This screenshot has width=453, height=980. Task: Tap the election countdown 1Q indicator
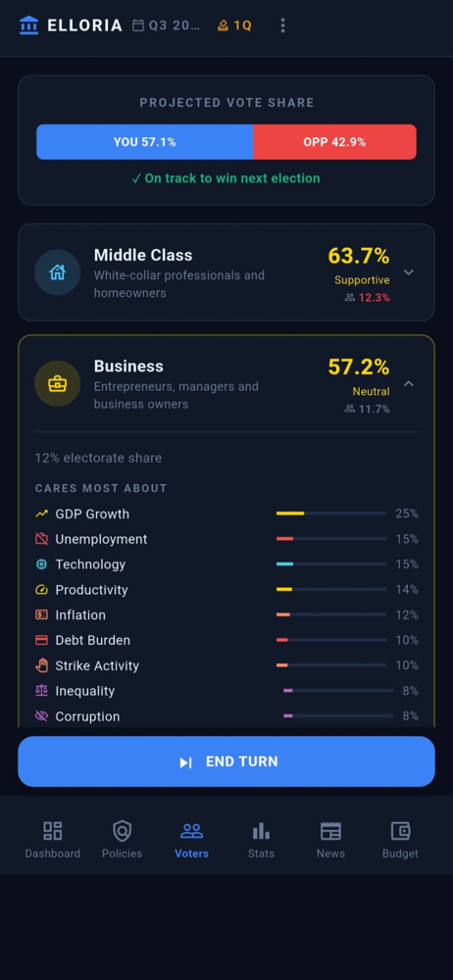(234, 25)
